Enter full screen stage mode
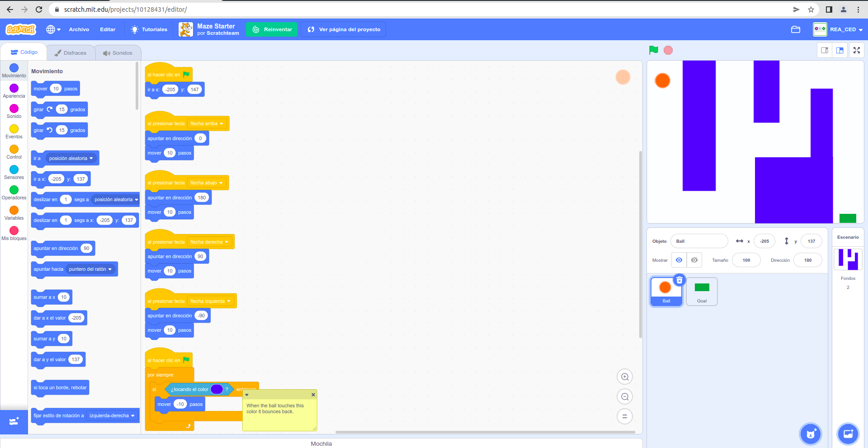This screenshot has width=868, height=448. coord(856,50)
